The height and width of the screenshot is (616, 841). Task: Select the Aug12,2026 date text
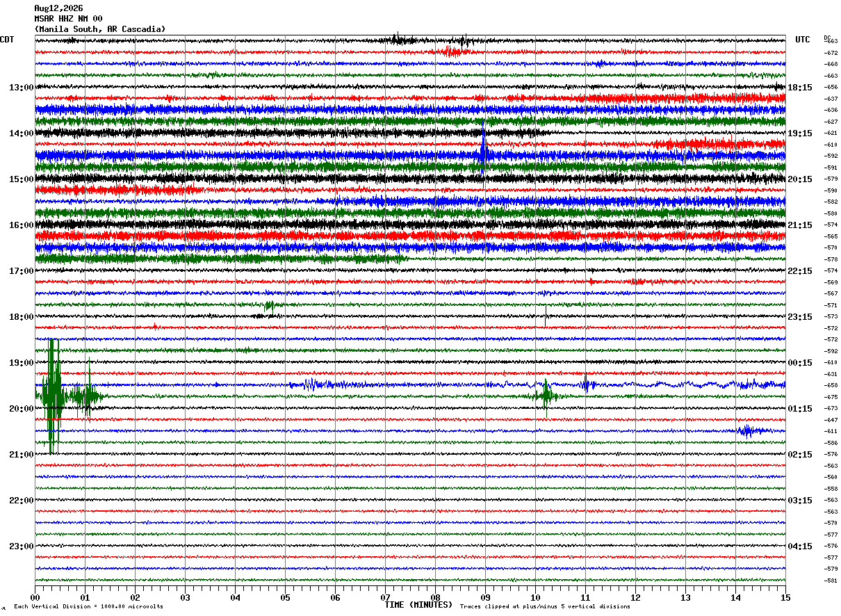(x=58, y=8)
